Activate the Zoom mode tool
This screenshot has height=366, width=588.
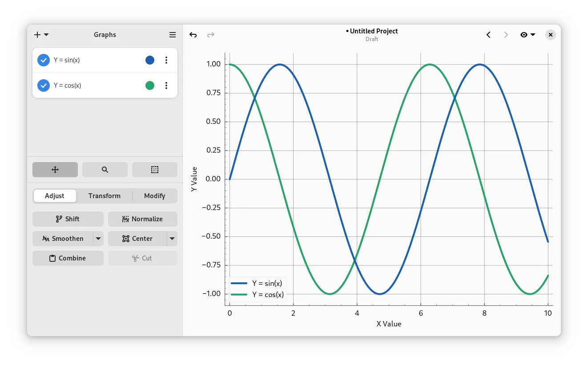[105, 170]
